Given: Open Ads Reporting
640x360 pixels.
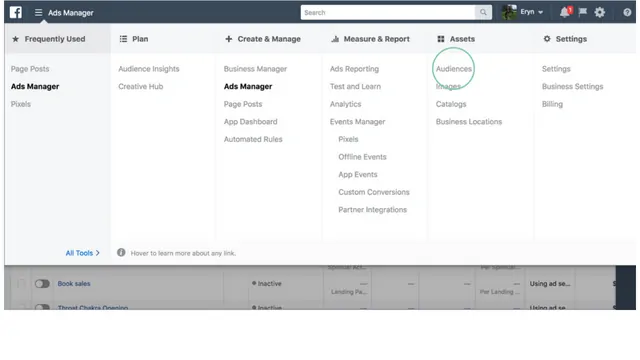Looking at the screenshot, I should [354, 69].
